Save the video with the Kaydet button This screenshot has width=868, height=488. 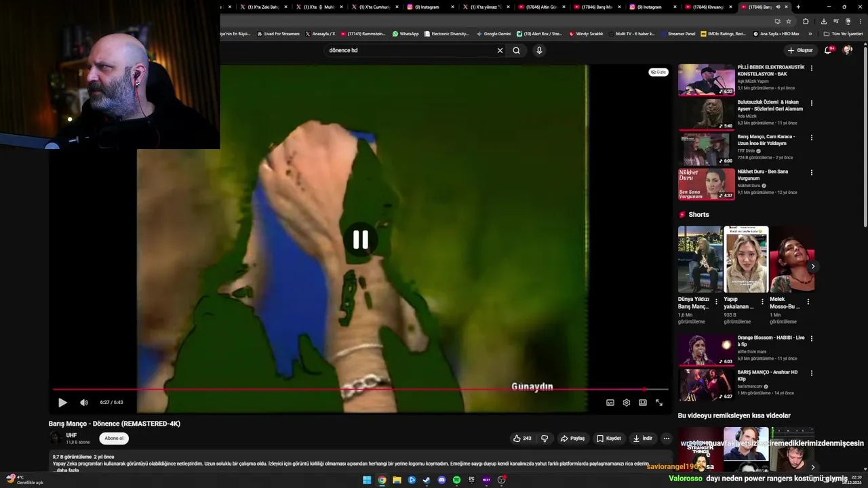609,439
